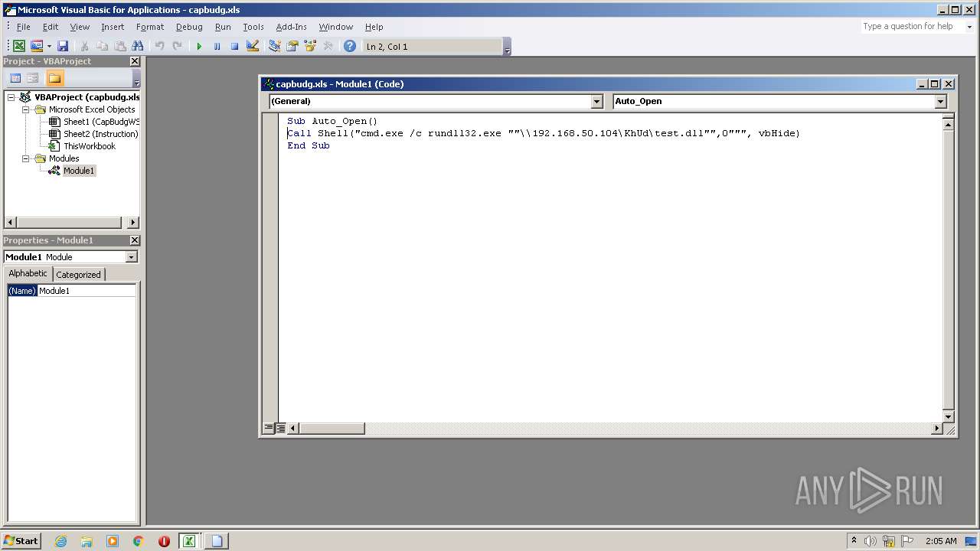Click View Microsoft Excel toolbar icon

(x=19, y=47)
